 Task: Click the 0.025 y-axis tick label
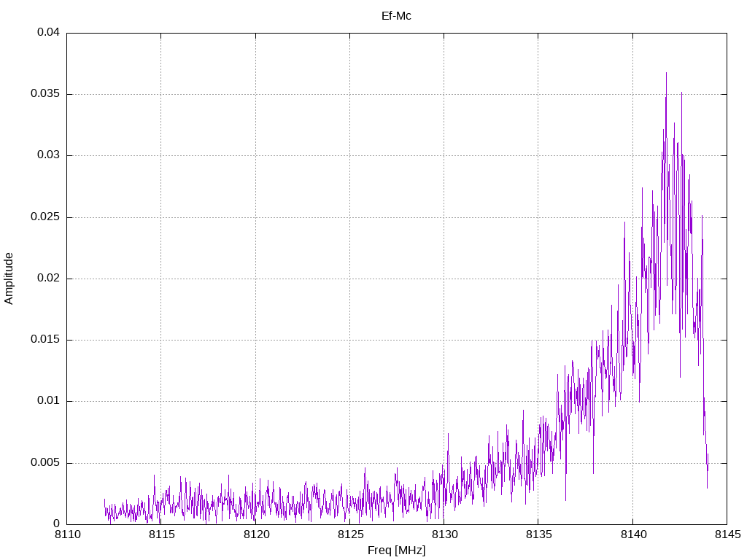(x=45, y=217)
